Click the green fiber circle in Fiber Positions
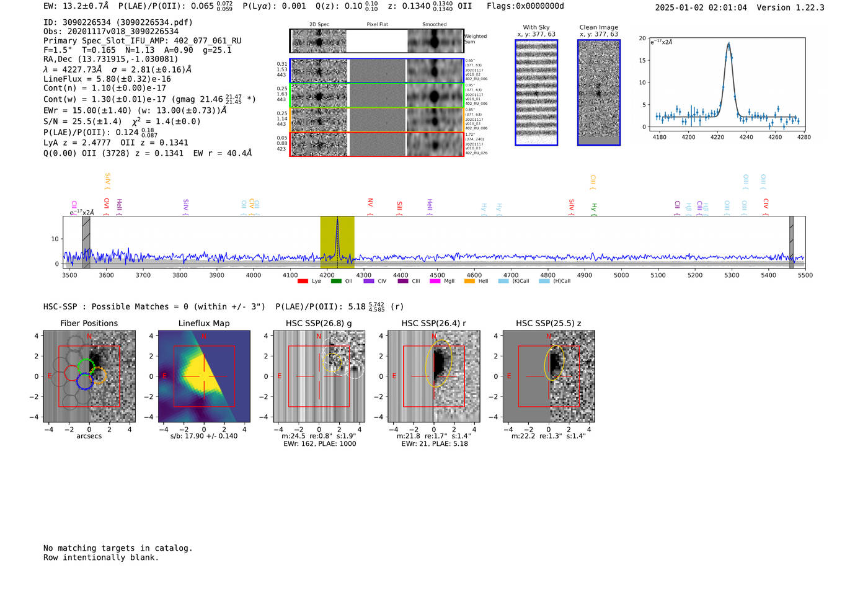 tap(86, 366)
